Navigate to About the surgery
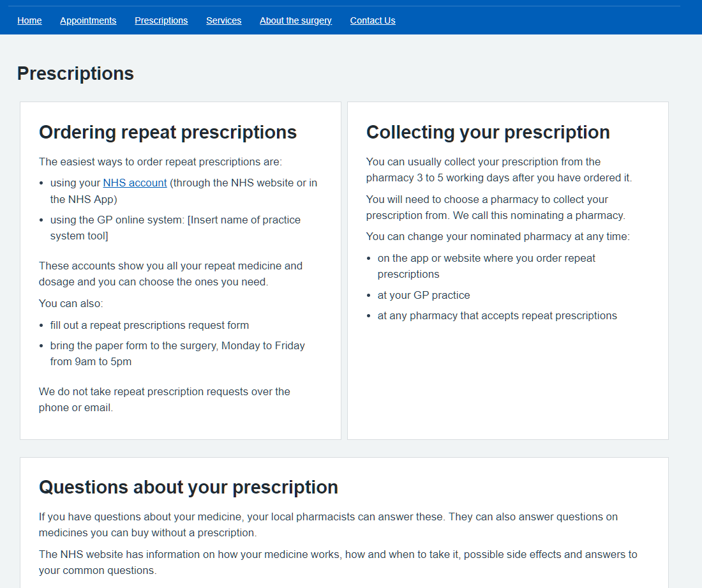 tap(295, 20)
